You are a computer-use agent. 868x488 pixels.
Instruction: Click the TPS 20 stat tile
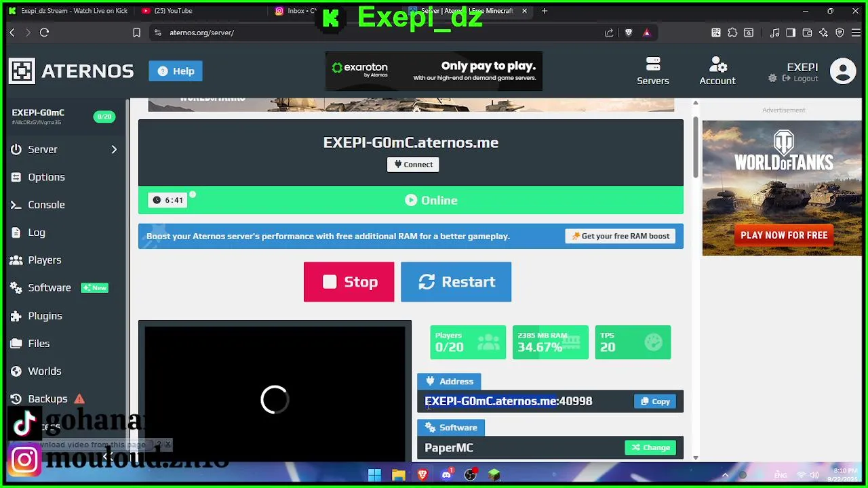(633, 342)
